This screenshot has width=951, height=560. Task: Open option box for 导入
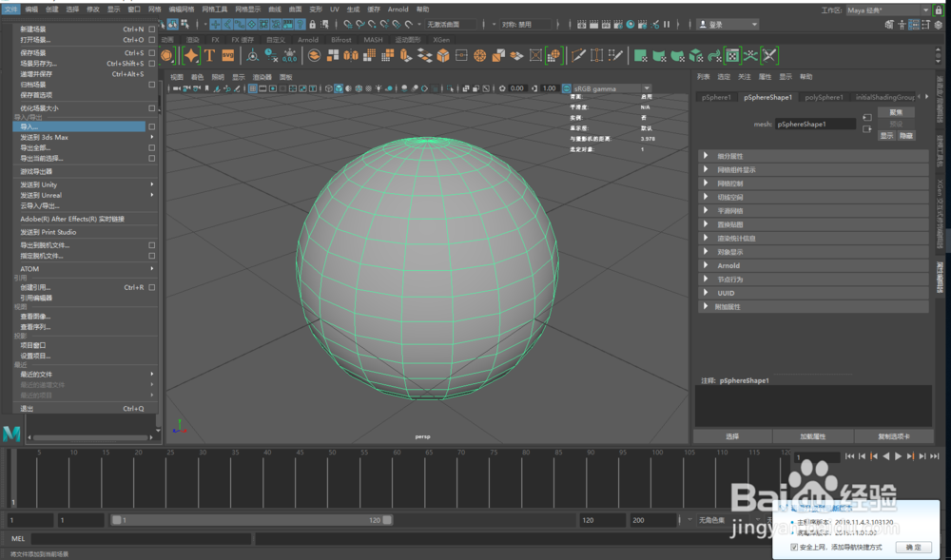pyautogui.click(x=151, y=126)
